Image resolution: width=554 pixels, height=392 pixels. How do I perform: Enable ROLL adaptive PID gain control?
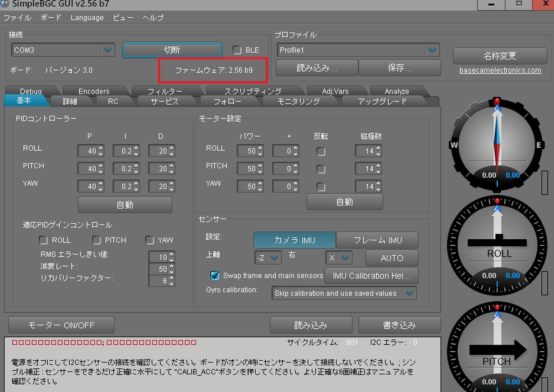(44, 240)
